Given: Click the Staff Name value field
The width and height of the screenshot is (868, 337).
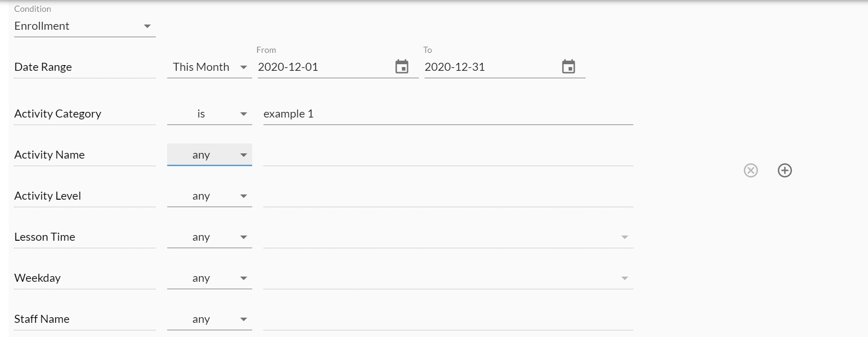Looking at the screenshot, I should 448,319.
